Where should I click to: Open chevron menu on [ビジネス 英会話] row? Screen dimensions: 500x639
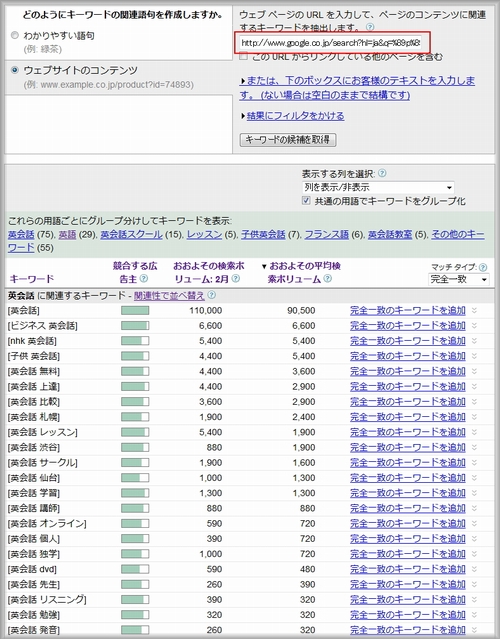[474, 326]
